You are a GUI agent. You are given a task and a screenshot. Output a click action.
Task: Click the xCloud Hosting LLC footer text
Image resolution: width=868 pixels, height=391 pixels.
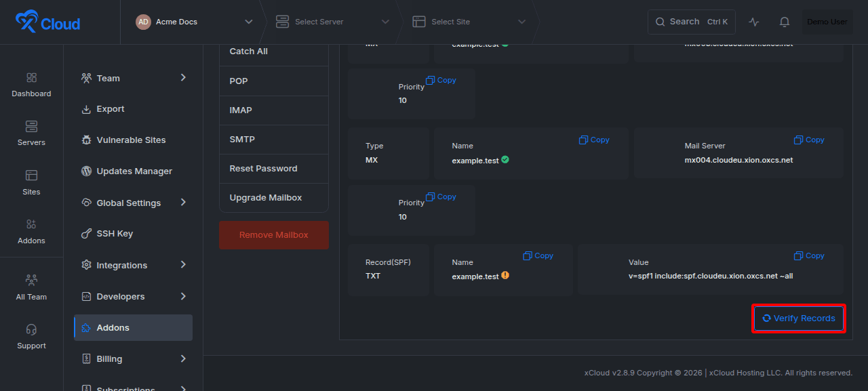pyautogui.click(x=781, y=373)
